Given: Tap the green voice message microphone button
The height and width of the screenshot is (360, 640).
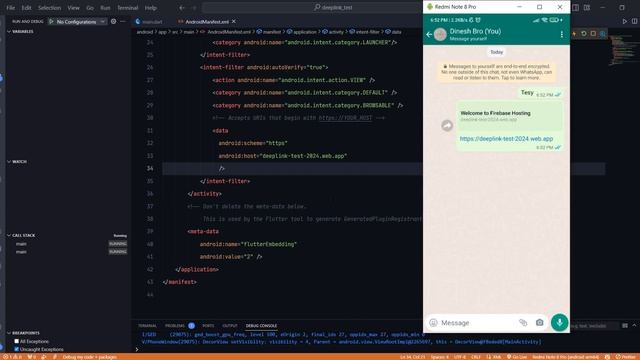Looking at the screenshot, I should [559, 322].
